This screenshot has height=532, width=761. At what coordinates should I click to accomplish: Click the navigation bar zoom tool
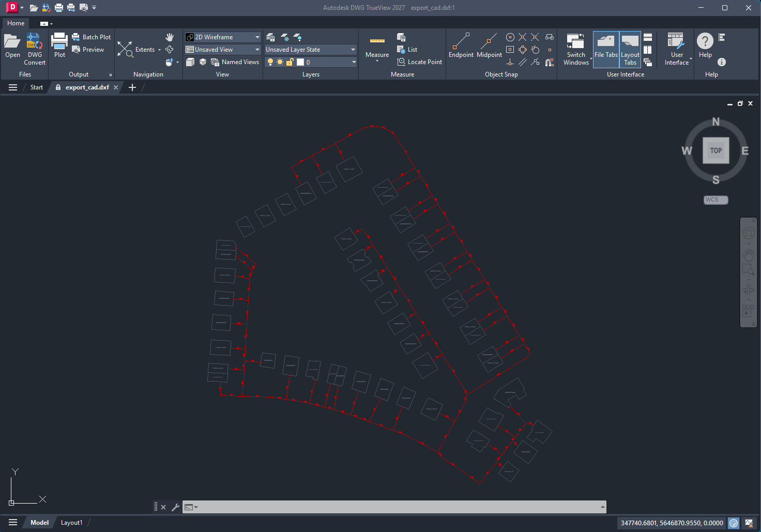(x=748, y=270)
